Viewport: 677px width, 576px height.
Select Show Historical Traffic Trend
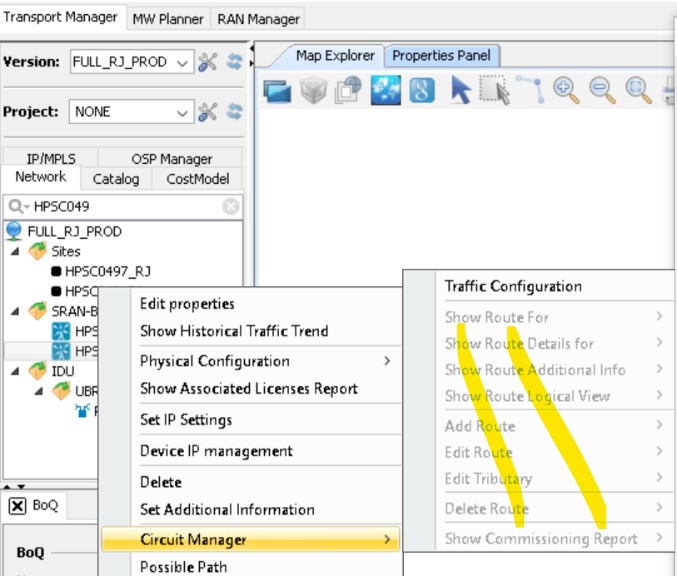[234, 331]
